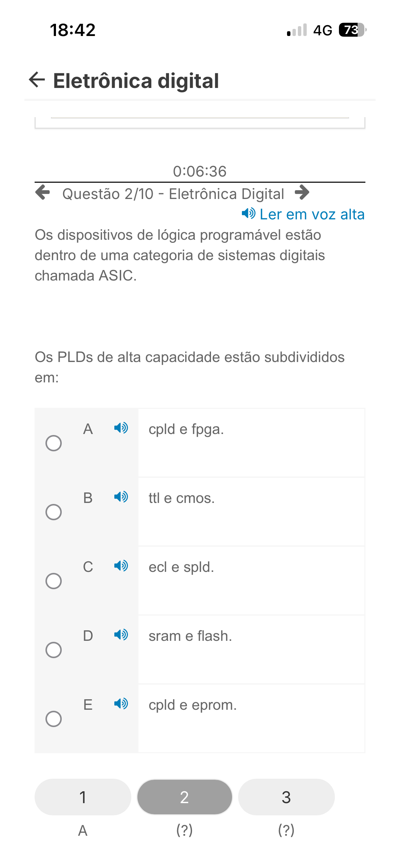
Task: Jump to question 1
Action: [x=83, y=797]
